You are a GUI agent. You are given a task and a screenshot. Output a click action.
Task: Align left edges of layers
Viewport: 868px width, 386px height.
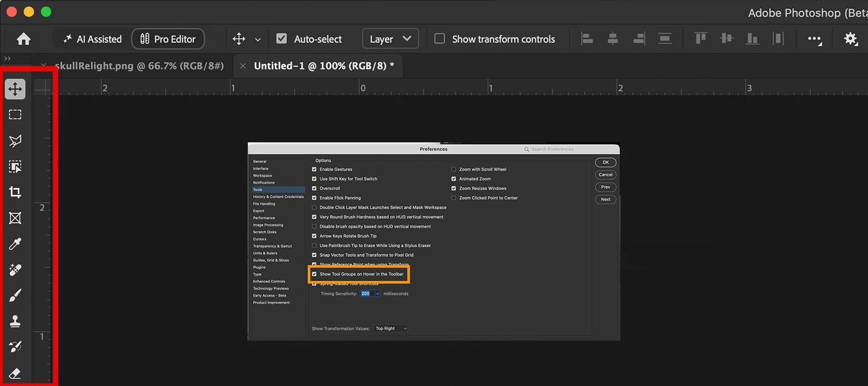[x=587, y=39]
